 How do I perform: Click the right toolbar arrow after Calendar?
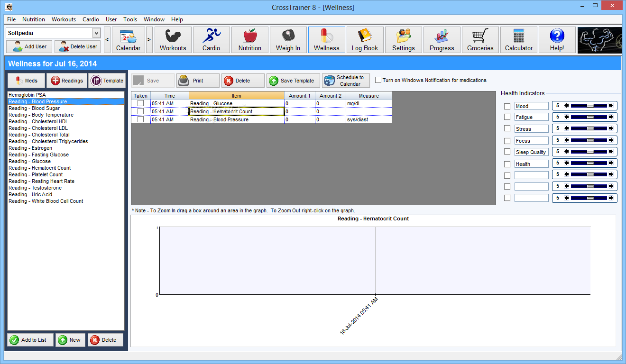click(x=149, y=40)
